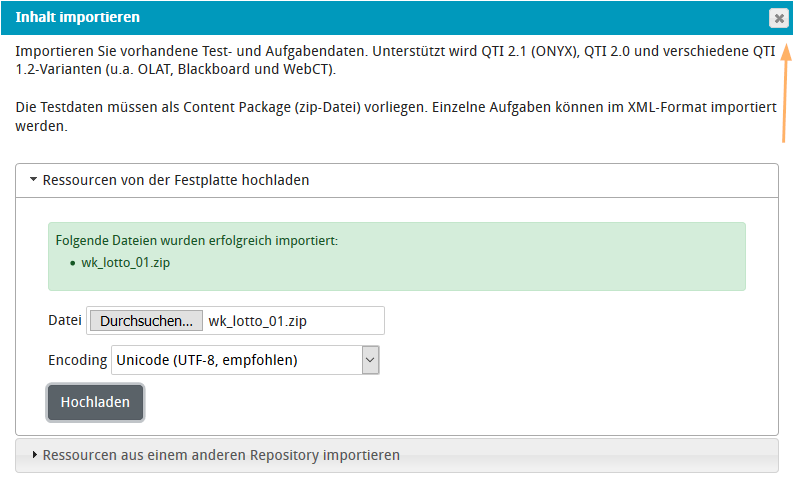Close the Inhalt importieren dialog
This screenshot has height=489, width=793.
[778, 18]
